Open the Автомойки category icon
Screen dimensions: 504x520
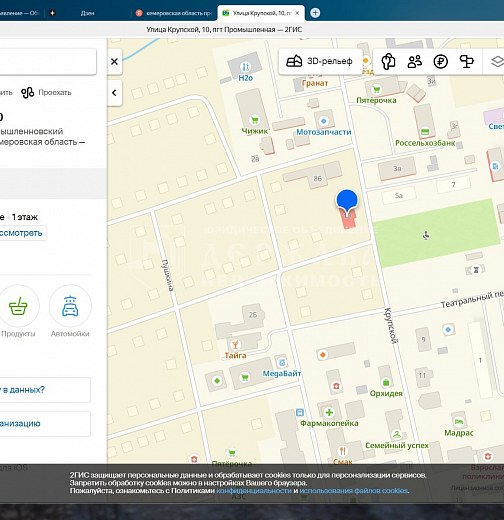point(70,306)
